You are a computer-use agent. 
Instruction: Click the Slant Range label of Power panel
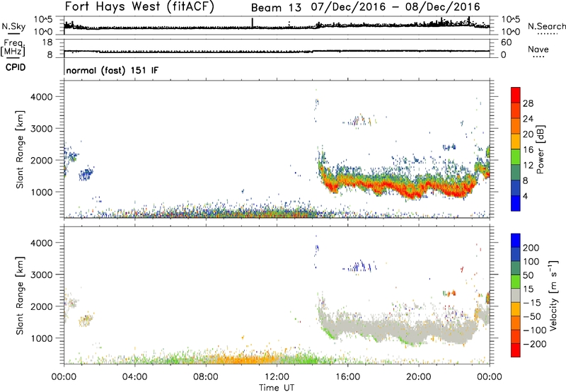pos(20,149)
